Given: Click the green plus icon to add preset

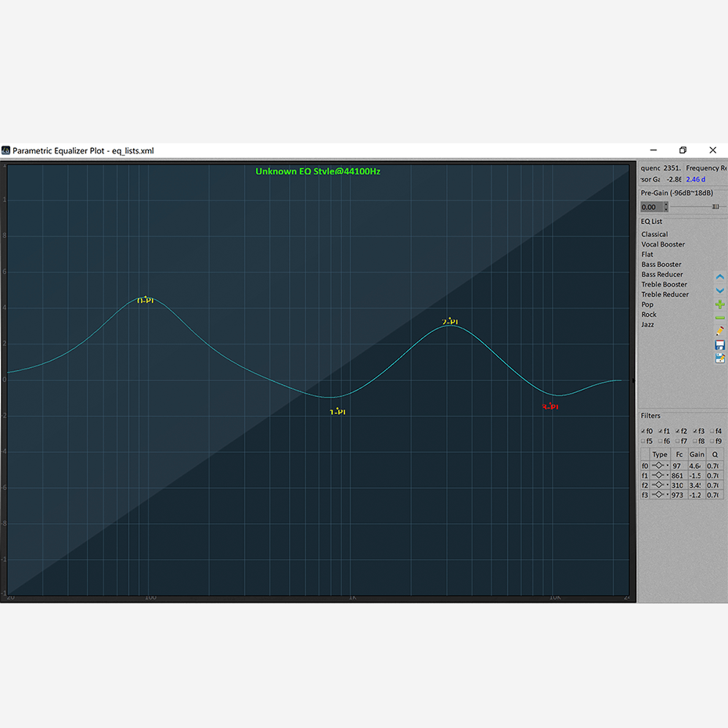Looking at the screenshot, I should pyautogui.click(x=719, y=304).
